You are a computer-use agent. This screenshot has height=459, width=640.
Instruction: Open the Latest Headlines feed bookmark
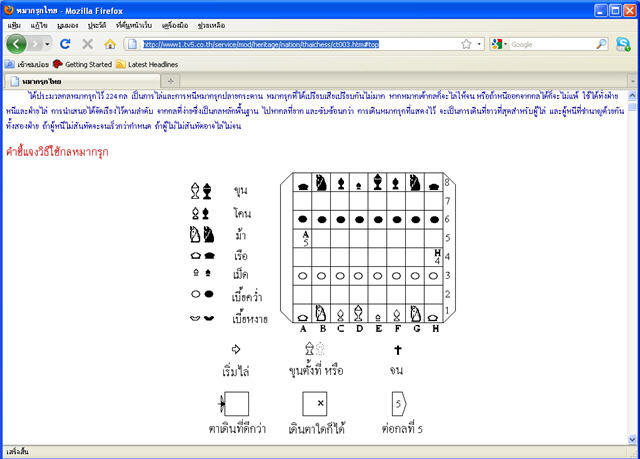pos(147,64)
